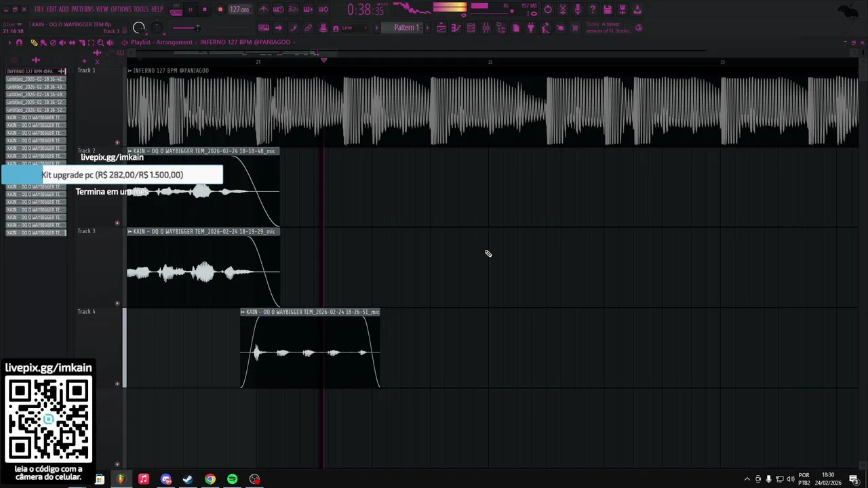
Task: Open the playlist options arrow menu
Action: (9, 43)
